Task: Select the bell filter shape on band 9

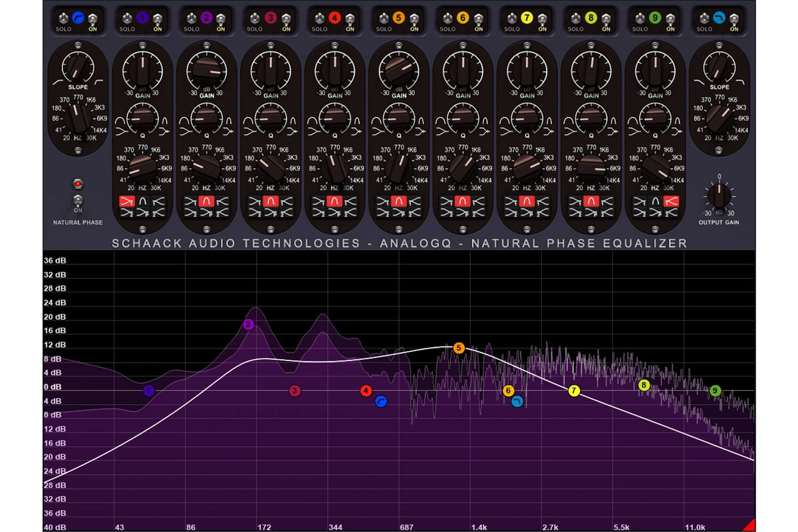Action: pos(656,201)
